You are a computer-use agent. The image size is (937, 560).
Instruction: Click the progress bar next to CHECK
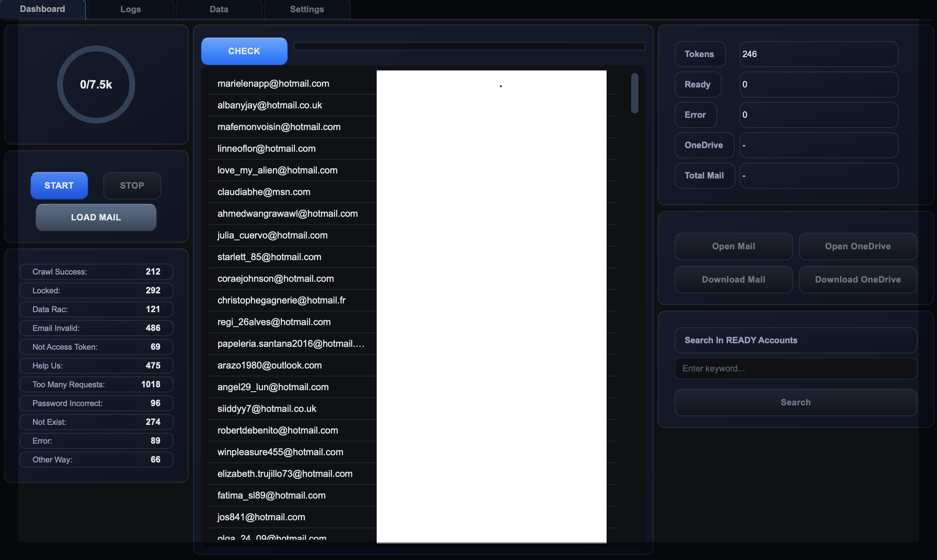[469, 46]
